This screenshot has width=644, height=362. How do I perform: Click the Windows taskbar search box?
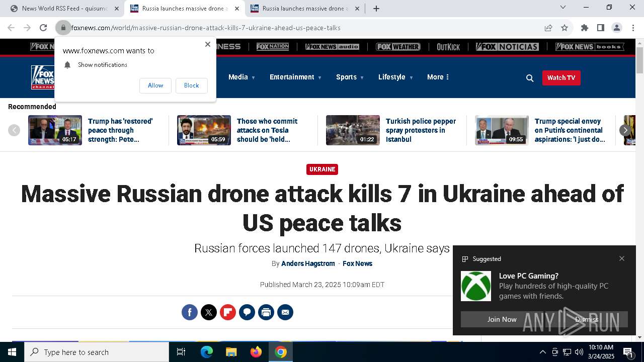point(97,352)
